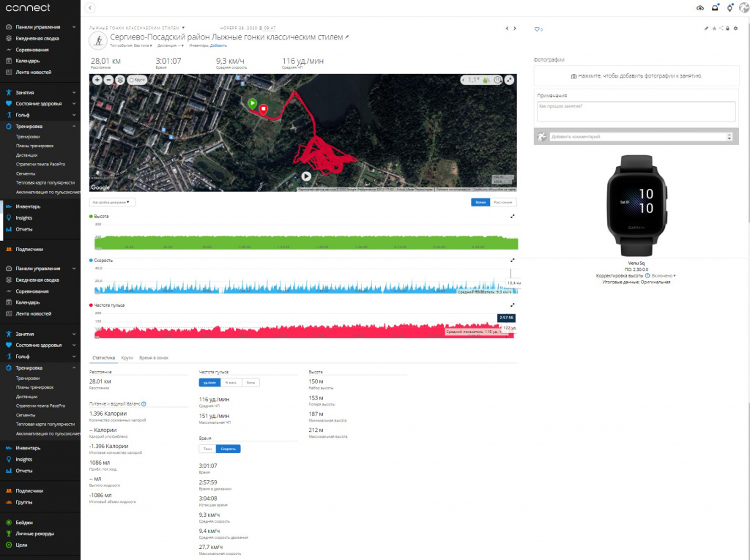Open Тип события: Без типа dropdown
This screenshot has width=750, height=560.
[x=131, y=46]
